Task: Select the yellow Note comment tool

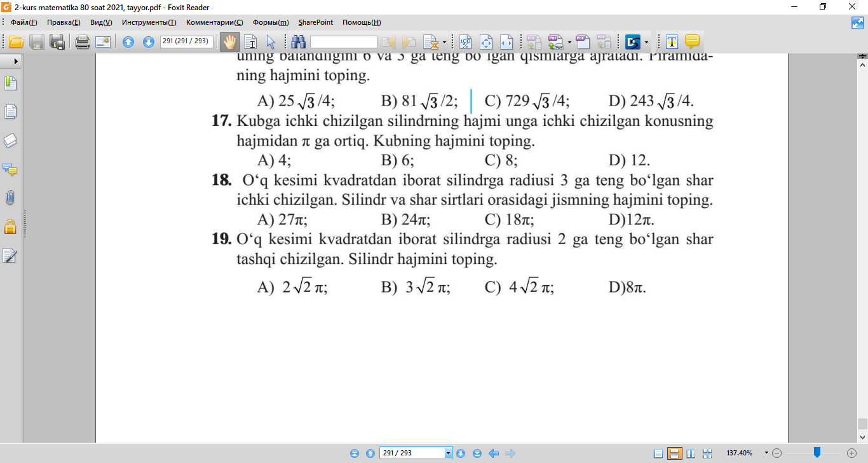Action: click(x=692, y=42)
